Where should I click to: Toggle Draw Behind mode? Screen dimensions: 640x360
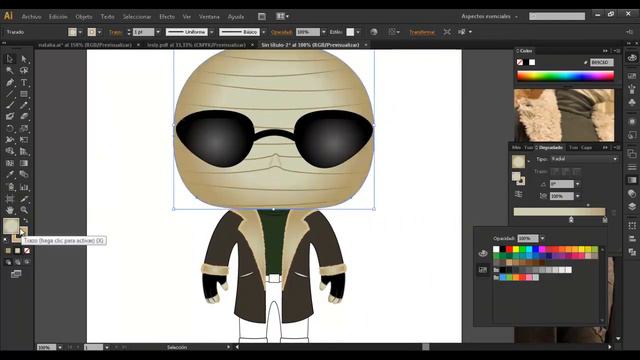18,262
